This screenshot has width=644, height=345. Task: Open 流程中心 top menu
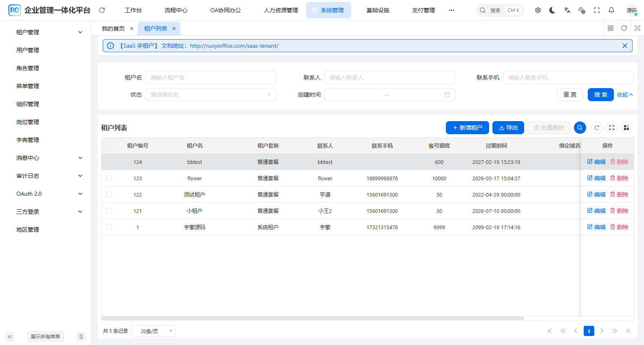(x=176, y=10)
